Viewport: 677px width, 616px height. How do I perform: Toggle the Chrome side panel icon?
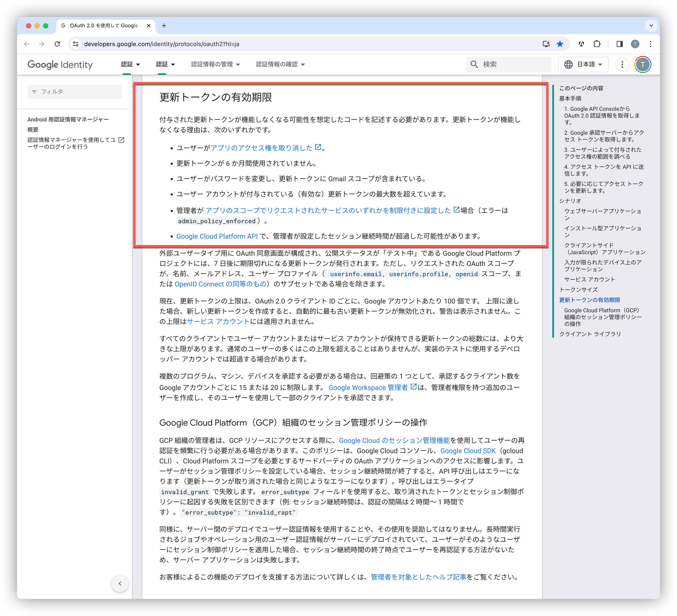click(620, 44)
